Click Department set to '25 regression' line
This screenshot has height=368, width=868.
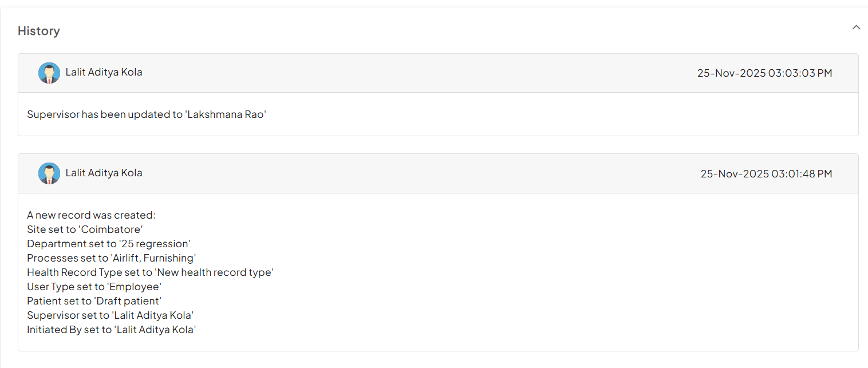point(109,244)
